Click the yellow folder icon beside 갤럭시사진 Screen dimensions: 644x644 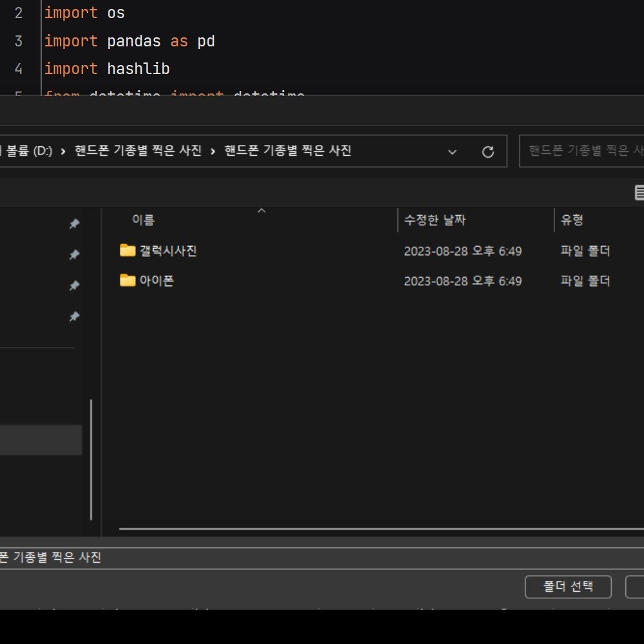click(x=127, y=251)
